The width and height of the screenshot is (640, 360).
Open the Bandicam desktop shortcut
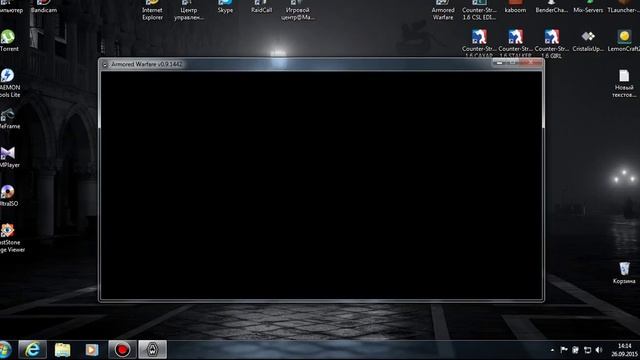tap(44, 7)
